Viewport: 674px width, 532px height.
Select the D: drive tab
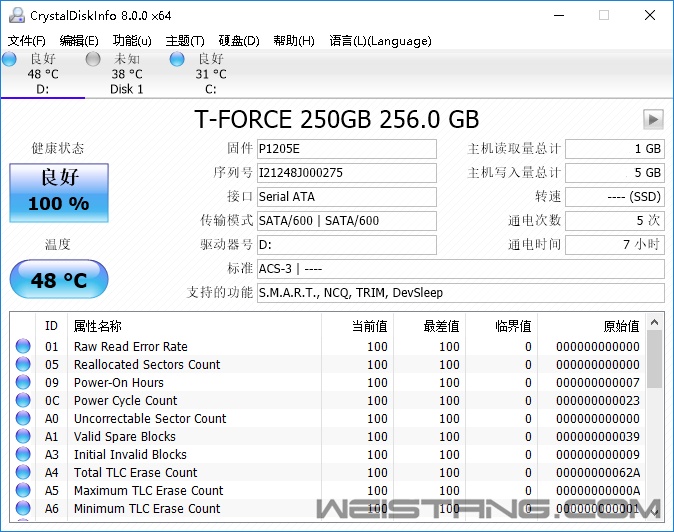click(43, 74)
